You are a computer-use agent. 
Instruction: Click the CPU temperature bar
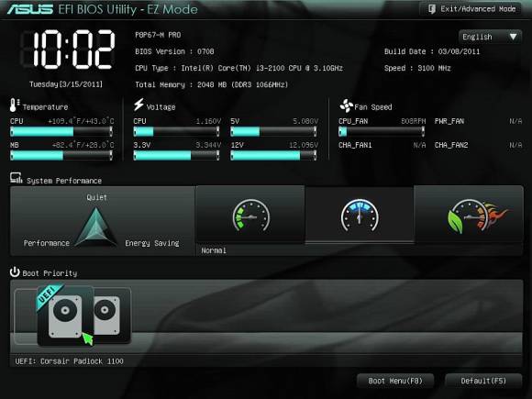point(61,131)
